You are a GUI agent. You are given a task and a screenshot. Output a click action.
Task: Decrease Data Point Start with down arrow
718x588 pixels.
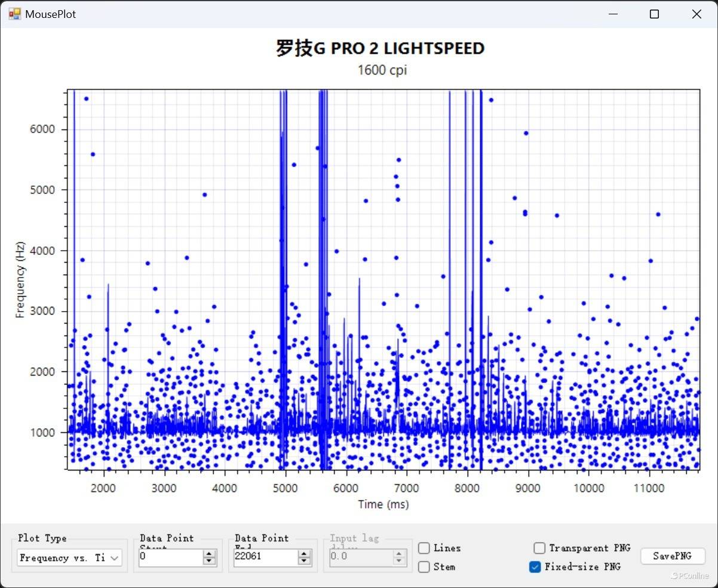(x=209, y=561)
